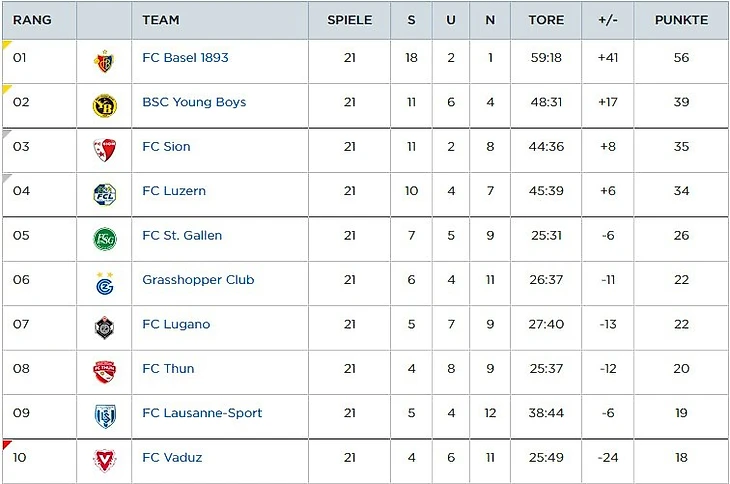The height and width of the screenshot is (484, 730).
Task: Click the +/- goal difference header
Action: tap(608, 20)
